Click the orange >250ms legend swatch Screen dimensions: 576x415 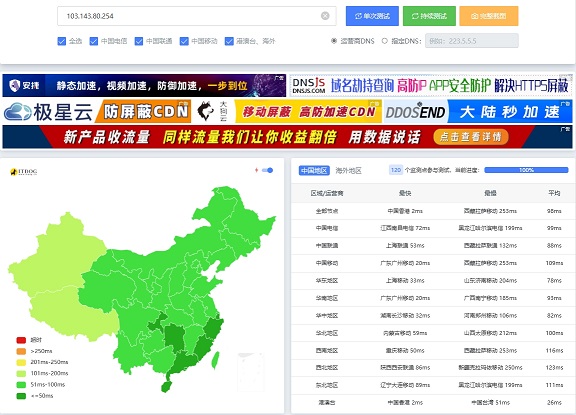point(21,351)
